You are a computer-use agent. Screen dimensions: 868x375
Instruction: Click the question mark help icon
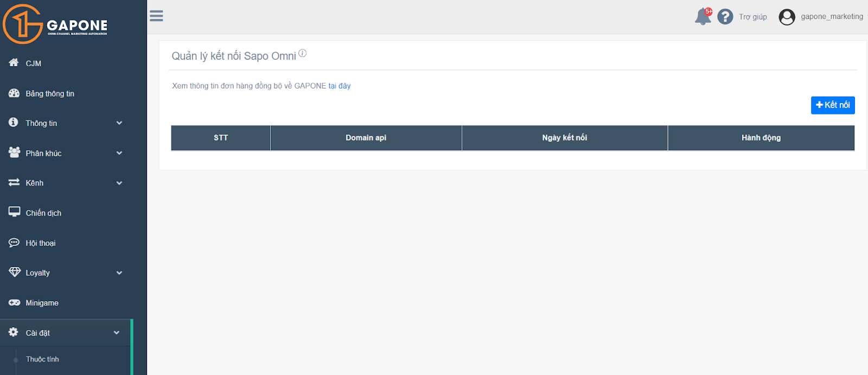coord(725,17)
